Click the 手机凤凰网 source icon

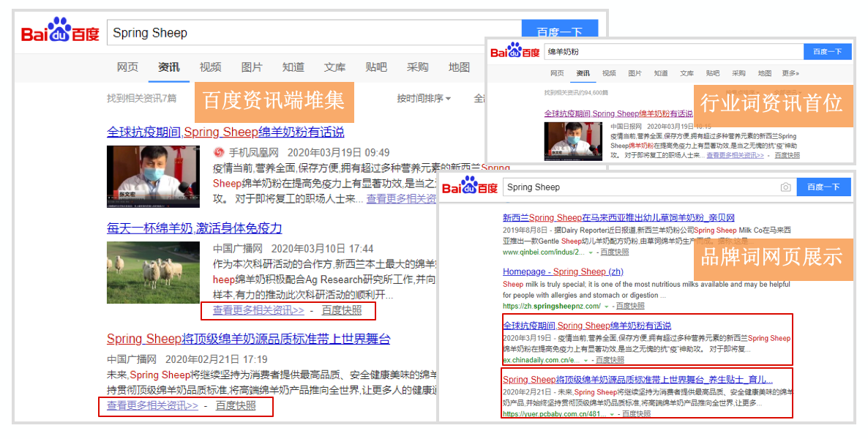click(220, 152)
